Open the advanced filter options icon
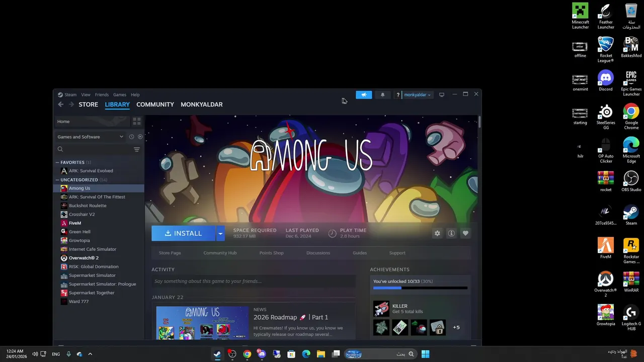The width and height of the screenshot is (644, 362). coord(137,149)
